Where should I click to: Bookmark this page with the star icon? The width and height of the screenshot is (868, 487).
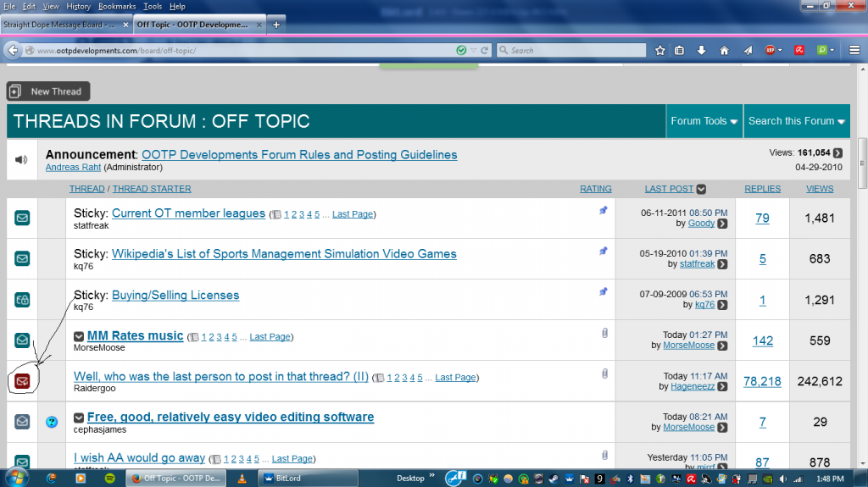659,50
